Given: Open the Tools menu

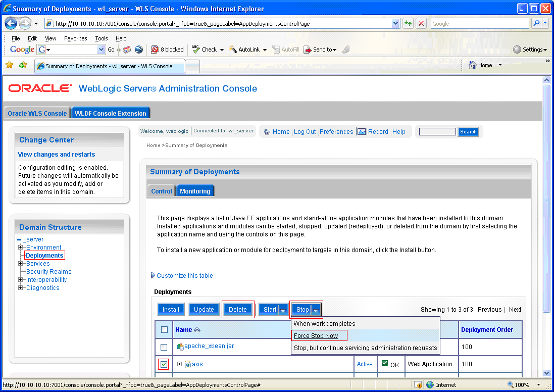Looking at the screenshot, I should coord(101,38).
